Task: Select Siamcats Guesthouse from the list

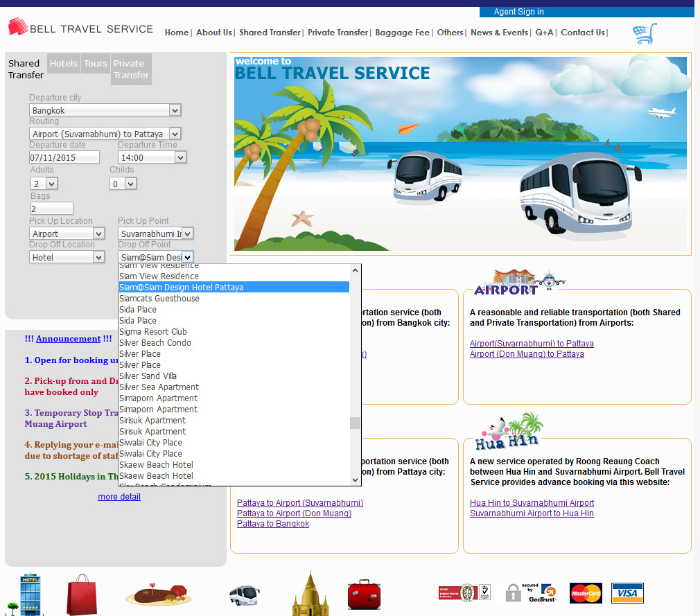Action: tap(234, 298)
